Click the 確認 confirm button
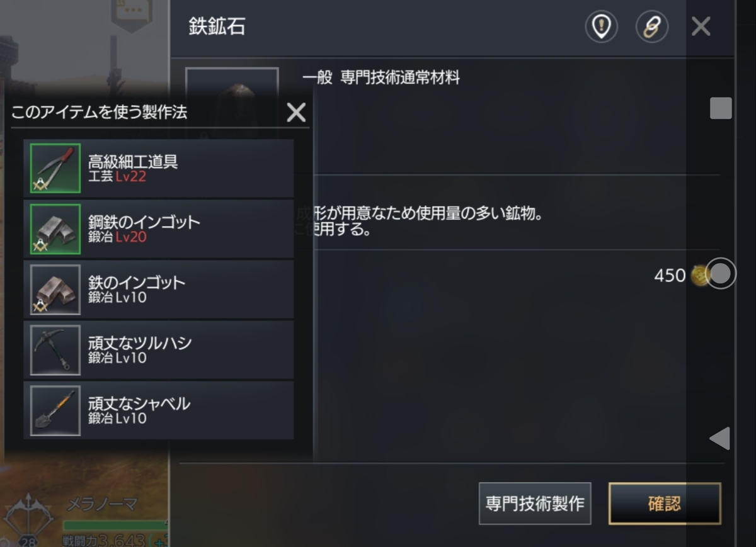This screenshot has height=547, width=756. [665, 504]
